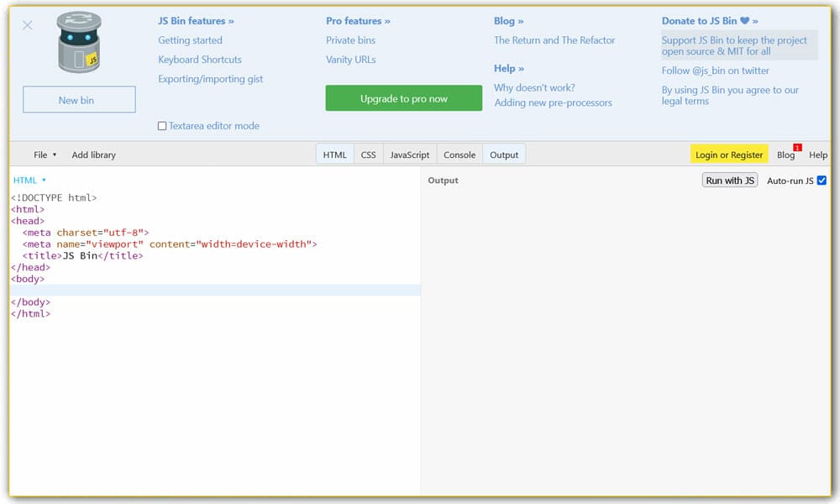Close the welcome panel with X icon
Viewport: 840px width, 504px height.
(28, 25)
